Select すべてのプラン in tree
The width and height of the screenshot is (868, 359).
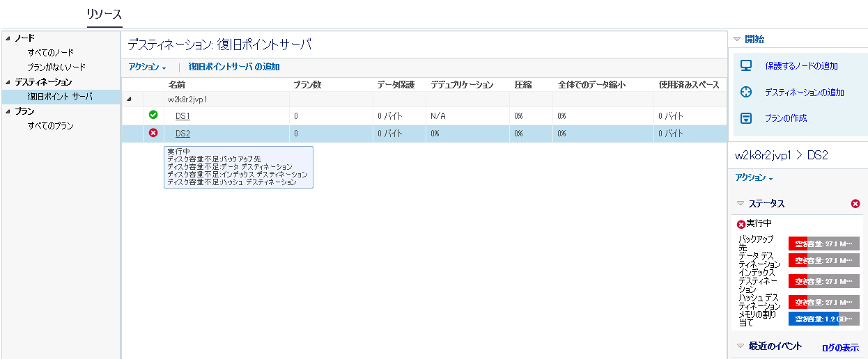tap(50, 126)
